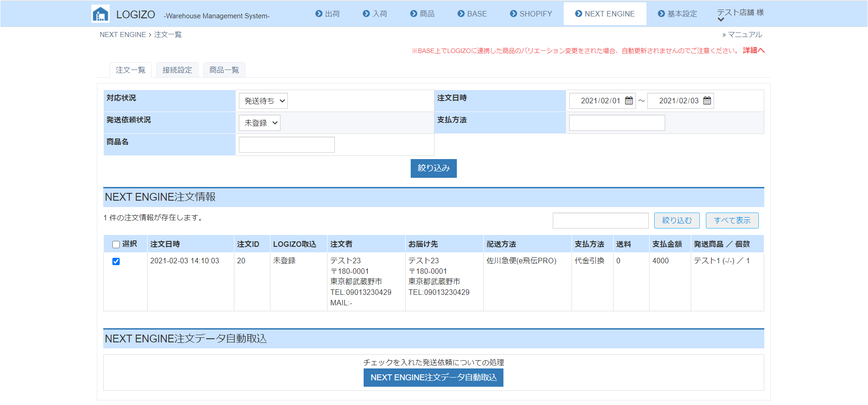Screen dimensions: 868x405
Task: Open the 発送依頼状況 dropdown showing 未登録
Action: coord(259,123)
